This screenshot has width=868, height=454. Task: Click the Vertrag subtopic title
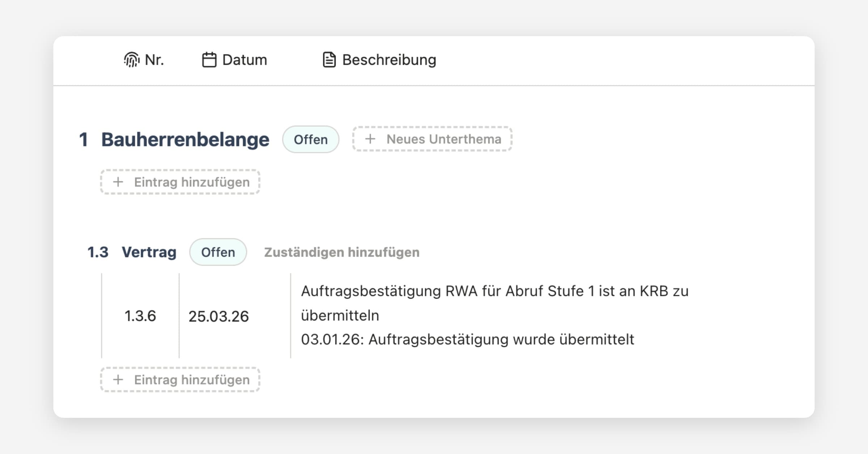pyautogui.click(x=149, y=252)
